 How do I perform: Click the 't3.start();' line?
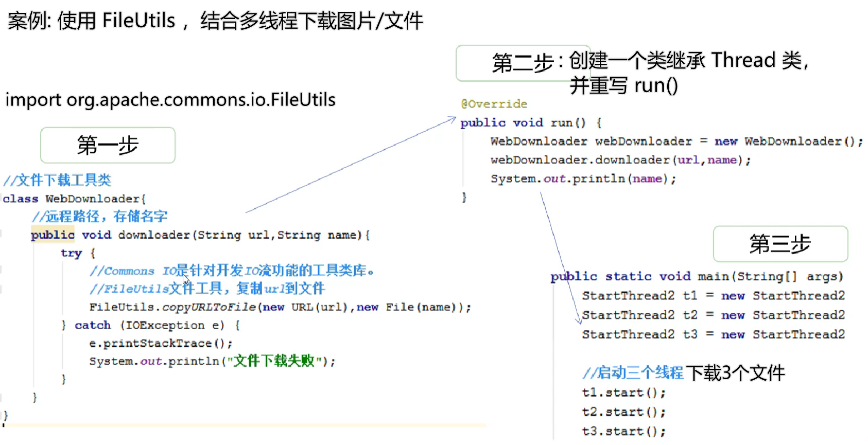click(x=624, y=432)
